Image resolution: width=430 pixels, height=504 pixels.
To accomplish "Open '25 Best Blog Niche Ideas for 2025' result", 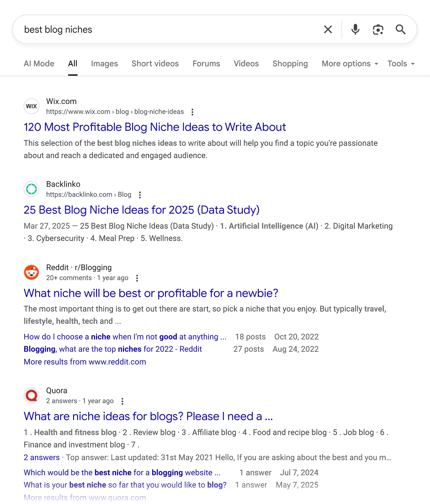I will (141, 210).
